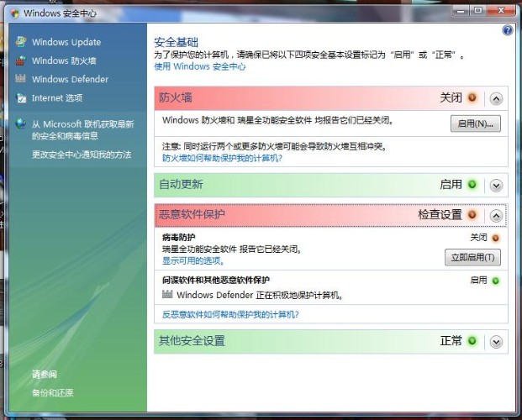Open Windows 防火墙 sidebar link
This screenshot has height=420, width=522.
64,60
